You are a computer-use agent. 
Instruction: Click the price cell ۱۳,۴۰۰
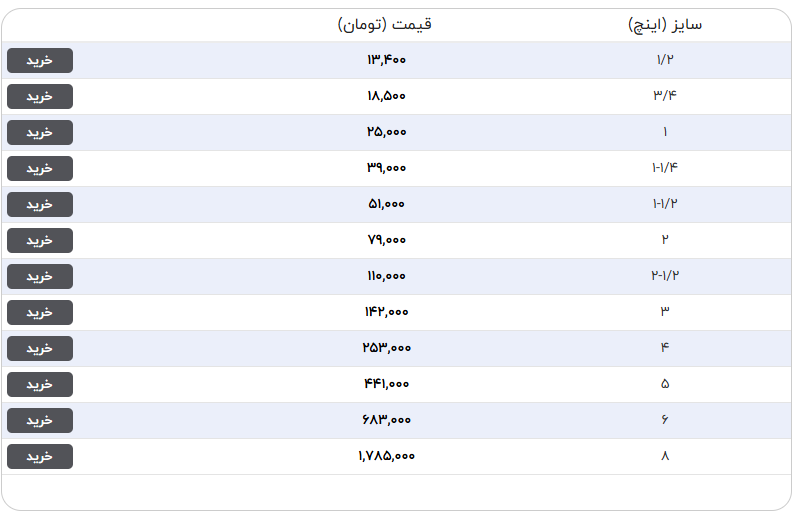point(386,60)
